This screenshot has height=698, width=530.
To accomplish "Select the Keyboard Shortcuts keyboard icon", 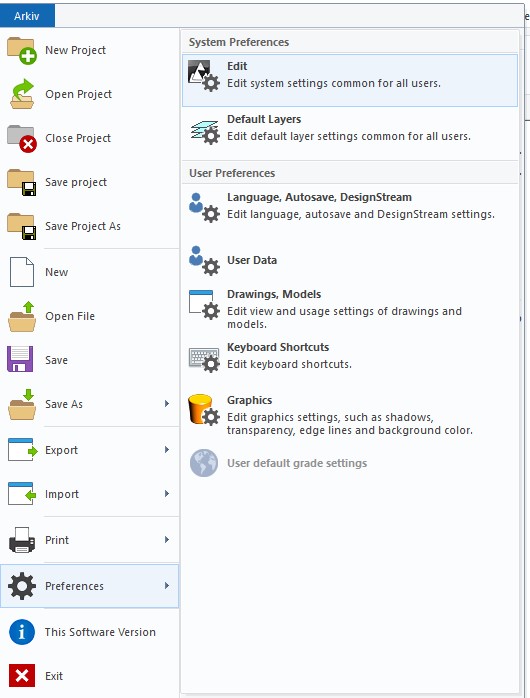I will pyautogui.click(x=204, y=359).
